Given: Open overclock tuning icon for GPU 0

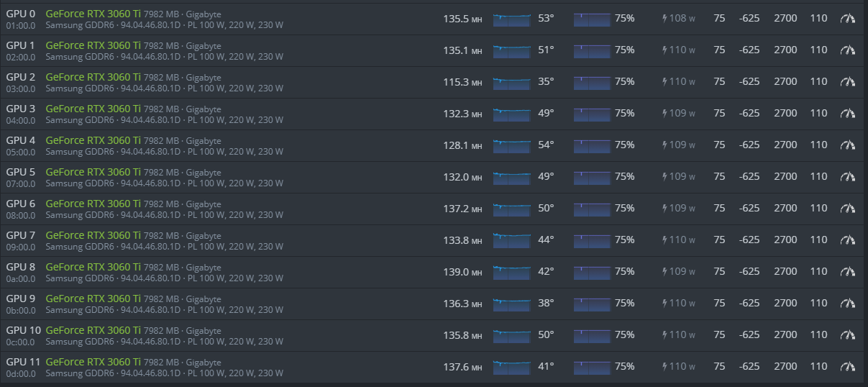Looking at the screenshot, I should 849,18.
